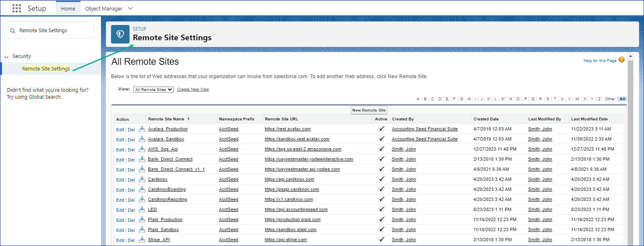Click the New Remote Site button

pyautogui.click(x=369, y=110)
